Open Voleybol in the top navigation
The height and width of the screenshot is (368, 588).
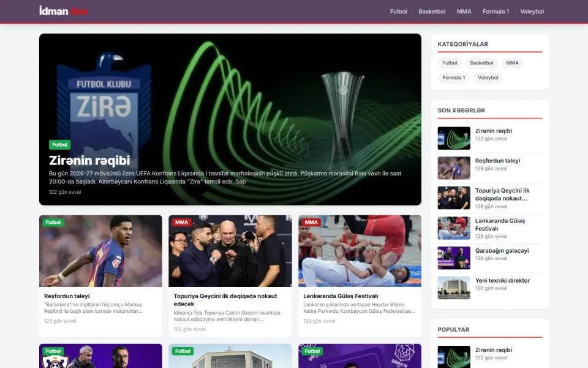[x=532, y=12]
